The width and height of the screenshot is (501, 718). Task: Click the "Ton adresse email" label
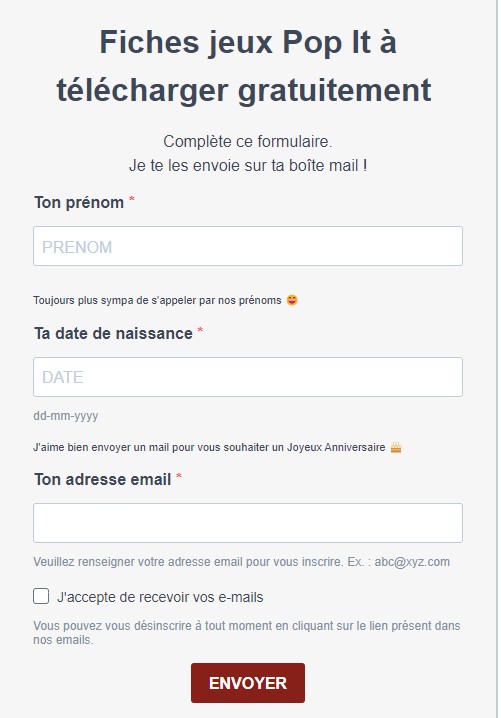point(103,479)
